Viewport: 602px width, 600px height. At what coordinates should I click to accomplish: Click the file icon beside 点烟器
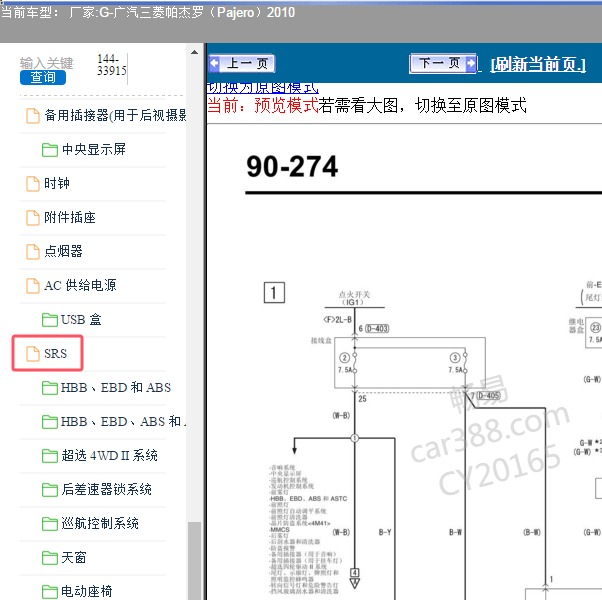[33, 251]
